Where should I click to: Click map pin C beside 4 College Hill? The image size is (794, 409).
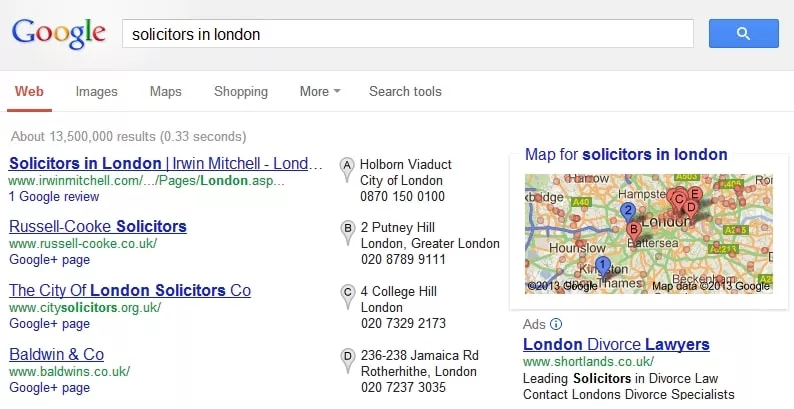coord(347,297)
